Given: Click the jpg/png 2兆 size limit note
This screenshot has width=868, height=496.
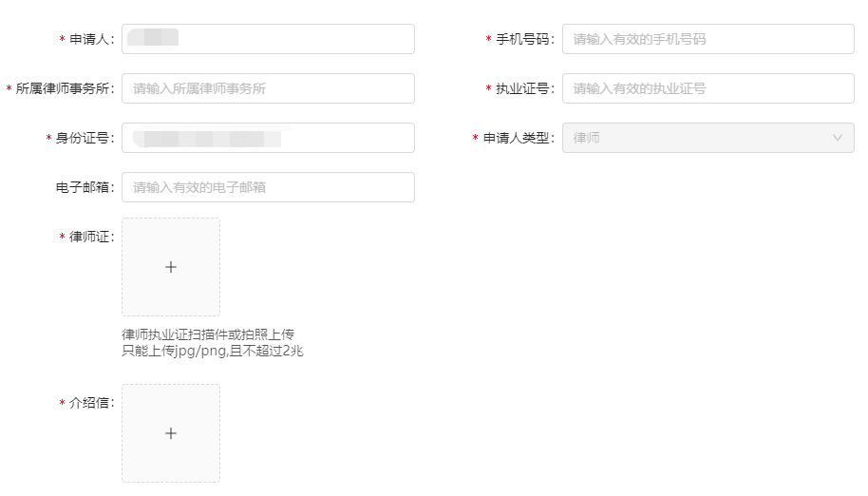Looking at the screenshot, I should tap(212, 351).
